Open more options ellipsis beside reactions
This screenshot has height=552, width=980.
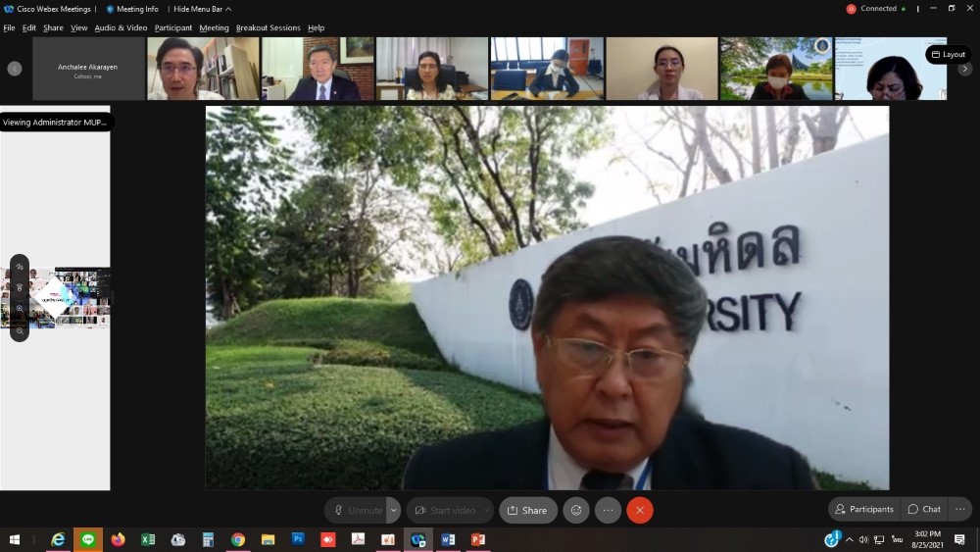608,510
